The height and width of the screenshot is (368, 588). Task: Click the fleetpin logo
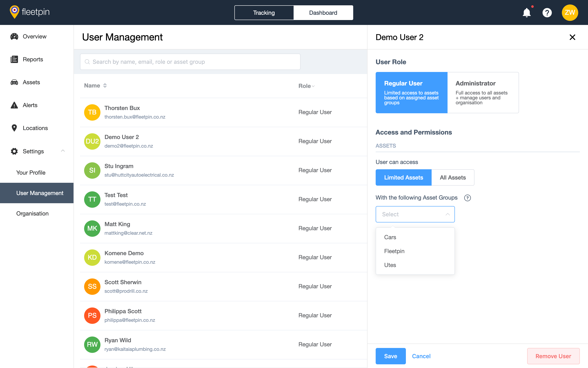(x=29, y=12)
